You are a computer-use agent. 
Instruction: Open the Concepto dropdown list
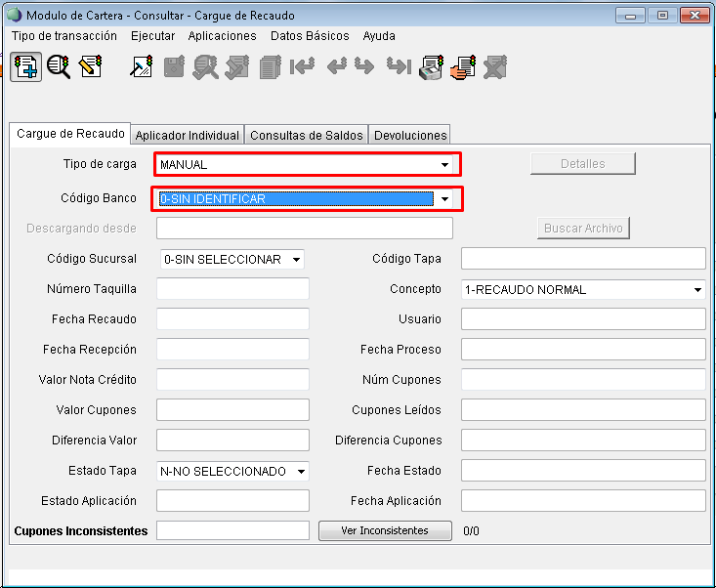(697, 290)
